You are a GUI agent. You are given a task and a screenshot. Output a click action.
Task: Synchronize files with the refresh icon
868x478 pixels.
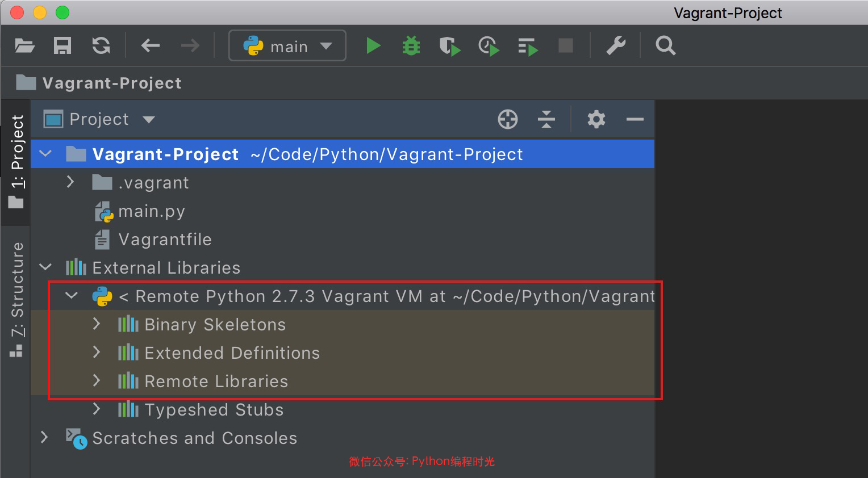101,45
